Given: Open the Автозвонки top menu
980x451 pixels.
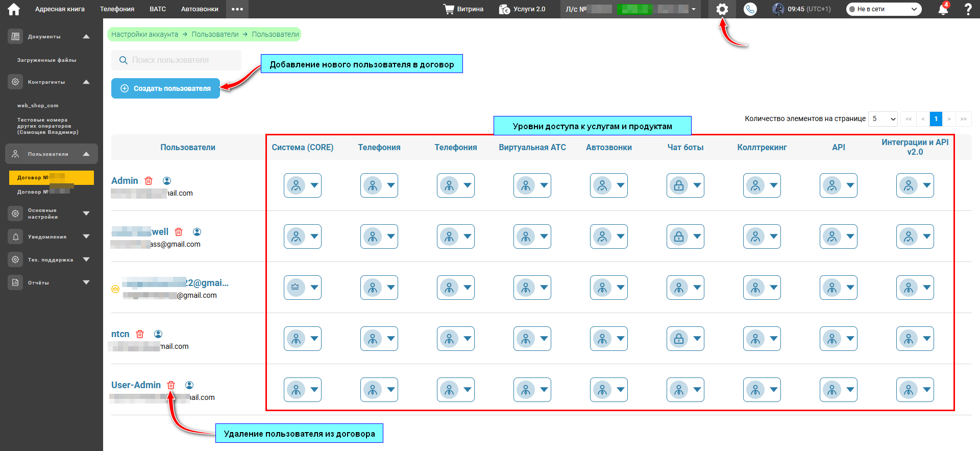Looking at the screenshot, I should point(200,9).
